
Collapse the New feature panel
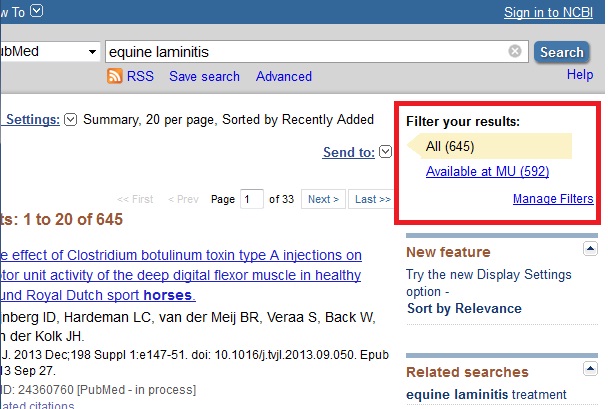(x=590, y=250)
